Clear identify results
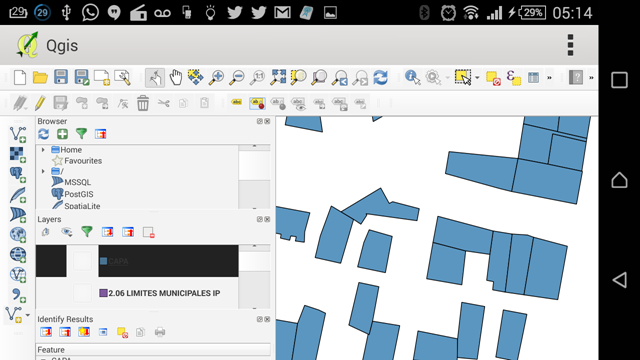Image resolution: width=640 pixels, height=360 pixels. (122, 332)
